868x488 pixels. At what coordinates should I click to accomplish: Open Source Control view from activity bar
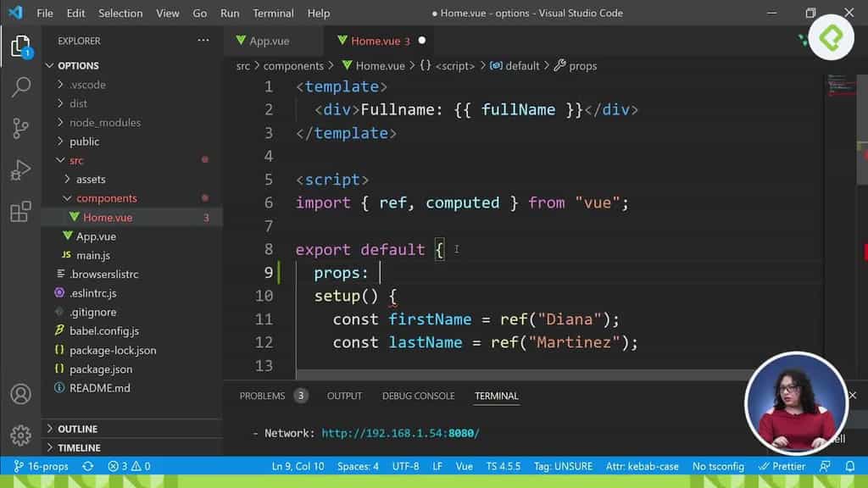pos(21,126)
